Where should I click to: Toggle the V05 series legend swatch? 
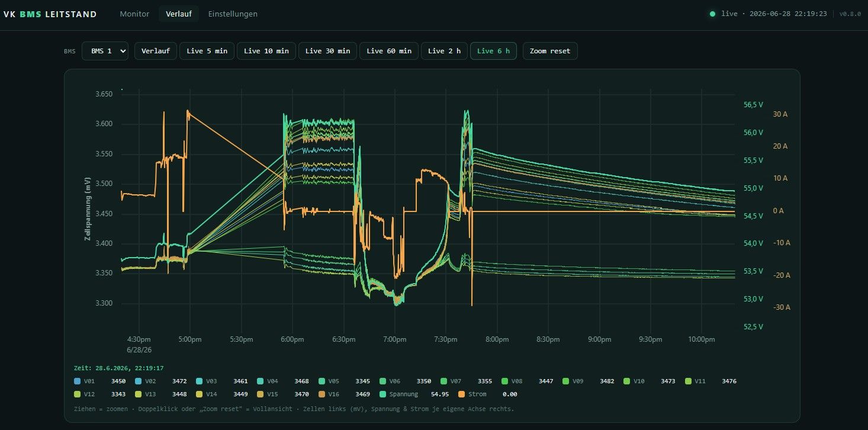tap(322, 381)
